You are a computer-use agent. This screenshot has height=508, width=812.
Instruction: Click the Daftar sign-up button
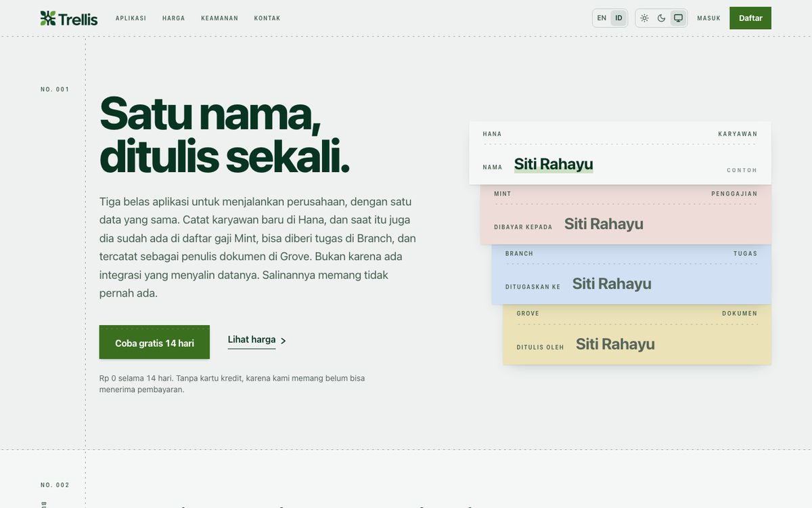click(x=750, y=18)
